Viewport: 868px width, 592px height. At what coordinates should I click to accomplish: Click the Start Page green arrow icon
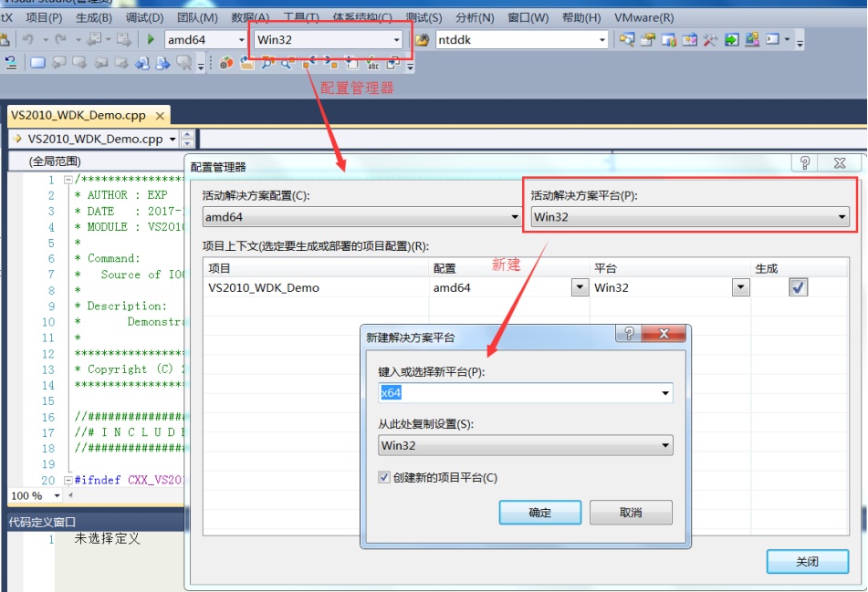pyautogui.click(x=731, y=39)
